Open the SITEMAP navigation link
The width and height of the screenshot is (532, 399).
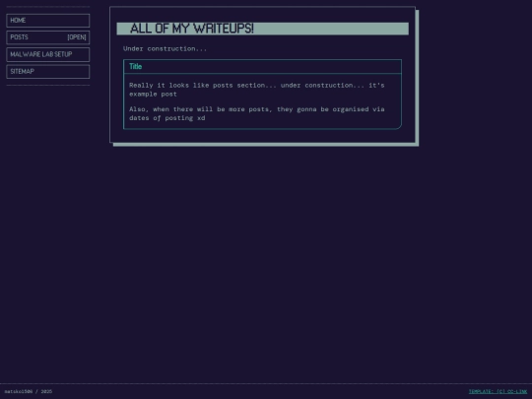coord(48,71)
